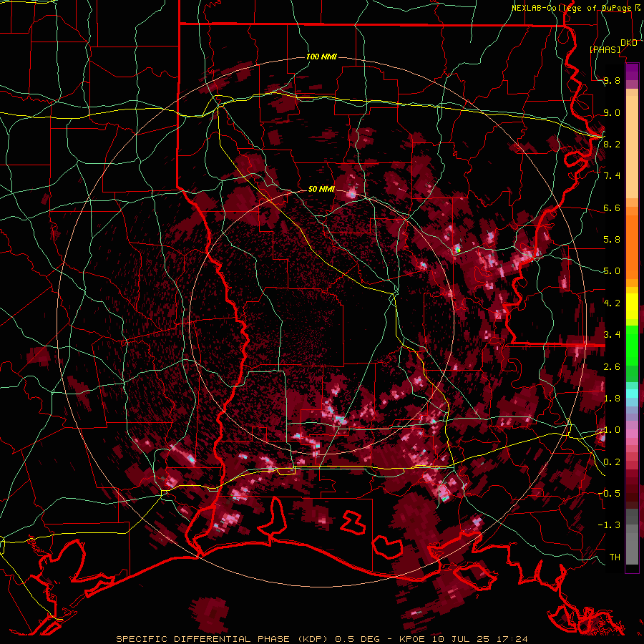The image size is (644, 644).
Task: Pick the bright green band on the color scale
Action: click(x=632, y=345)
